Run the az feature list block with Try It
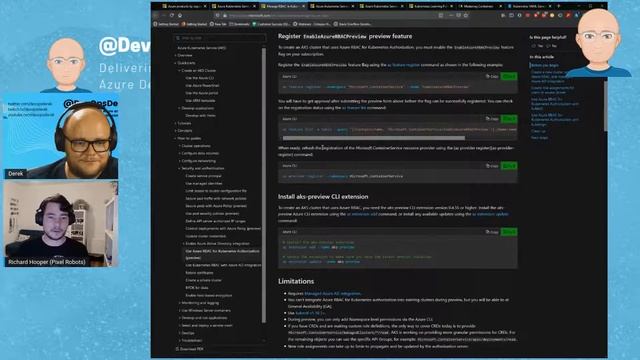This screenshot has width=640, height=360. click(509, 119)
